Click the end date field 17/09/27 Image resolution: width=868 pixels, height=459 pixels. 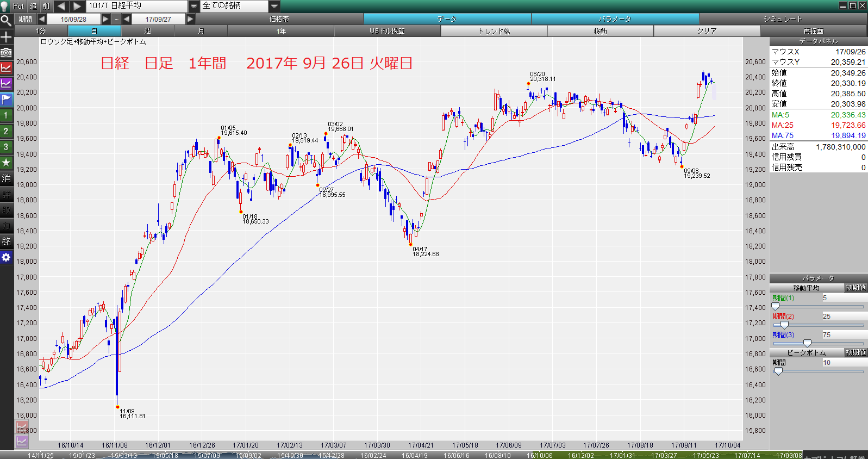tap(158, 19)
